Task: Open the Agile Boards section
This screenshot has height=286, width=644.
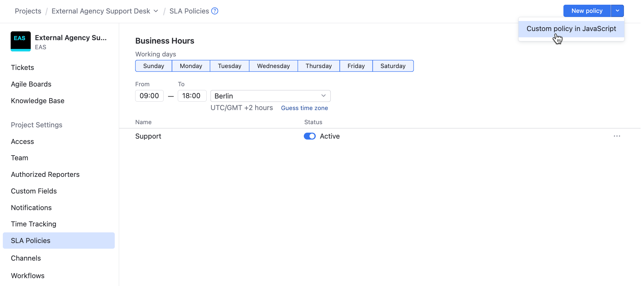Action: coord(31,84)
